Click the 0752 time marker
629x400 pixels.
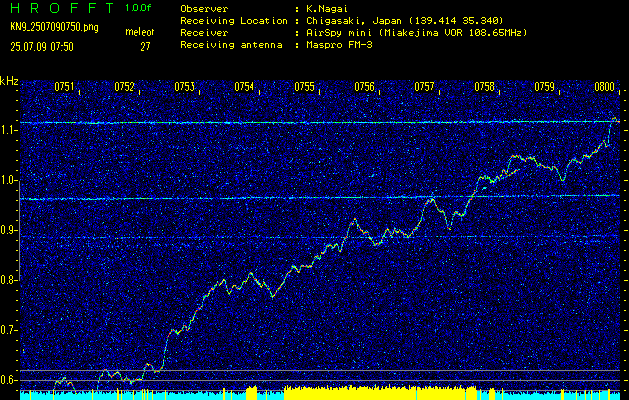pos(124,87)
